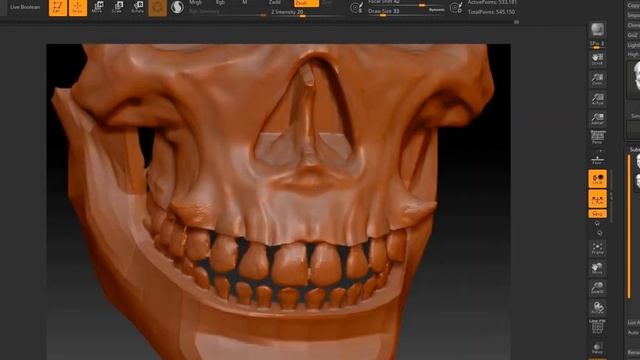Enable the Zadd mode button
The width and height of the screenshot is (640, 360).
275,2
